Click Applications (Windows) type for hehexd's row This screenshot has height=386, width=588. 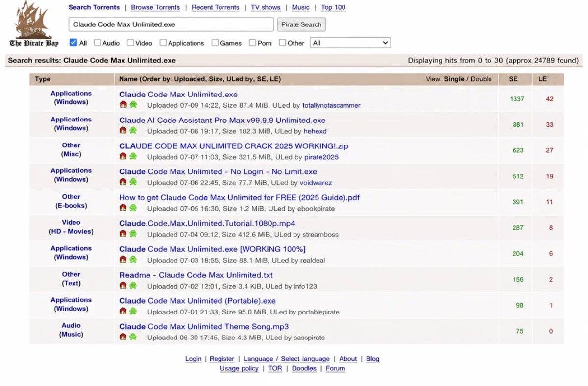click(x=71, y=123)
